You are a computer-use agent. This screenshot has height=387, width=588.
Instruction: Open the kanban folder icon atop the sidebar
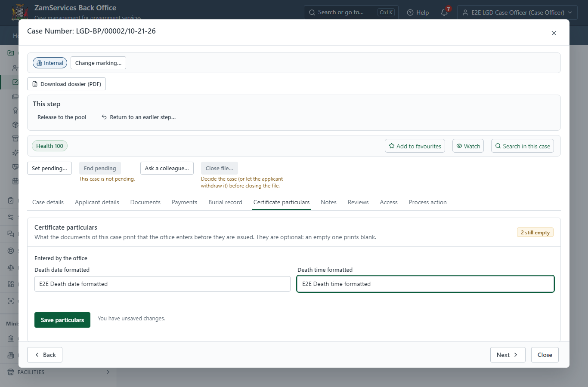tap(11, 53)
